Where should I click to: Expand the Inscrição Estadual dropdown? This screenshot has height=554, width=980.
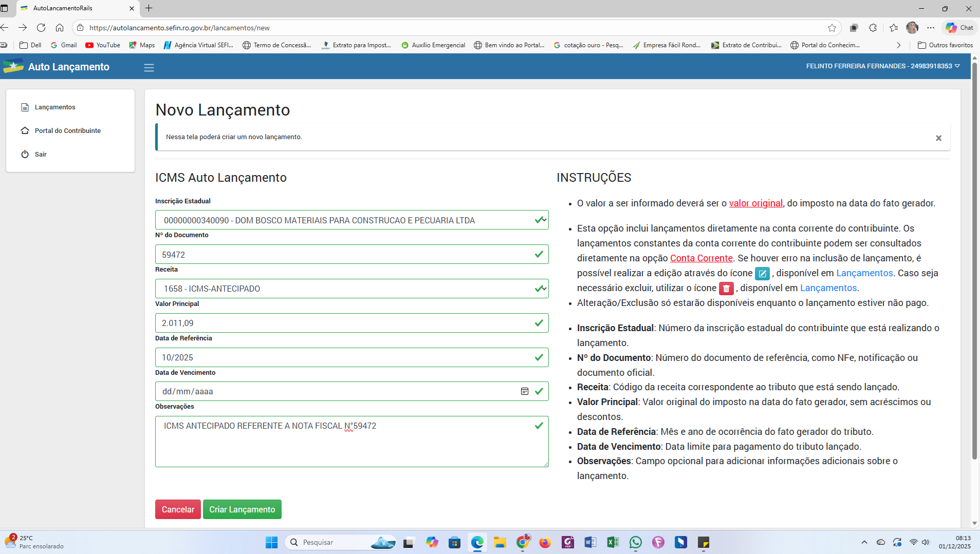coord(544,220)
